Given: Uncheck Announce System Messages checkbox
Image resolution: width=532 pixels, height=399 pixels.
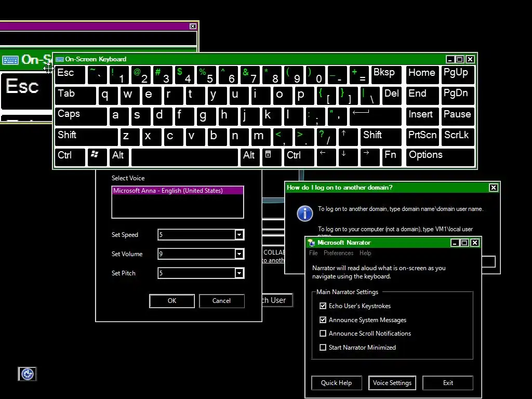Looking at the screenshot, I should (x=323, y=320).
